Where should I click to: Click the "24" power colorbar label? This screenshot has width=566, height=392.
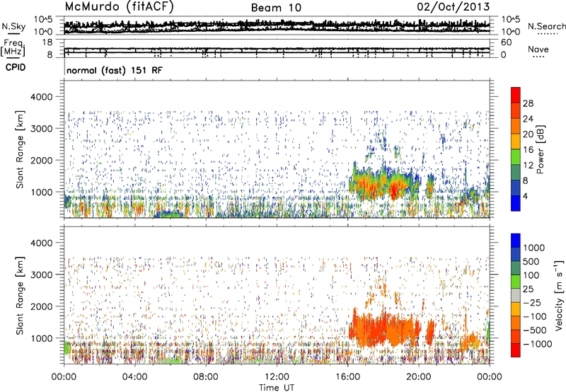click(x=528, y=119)
